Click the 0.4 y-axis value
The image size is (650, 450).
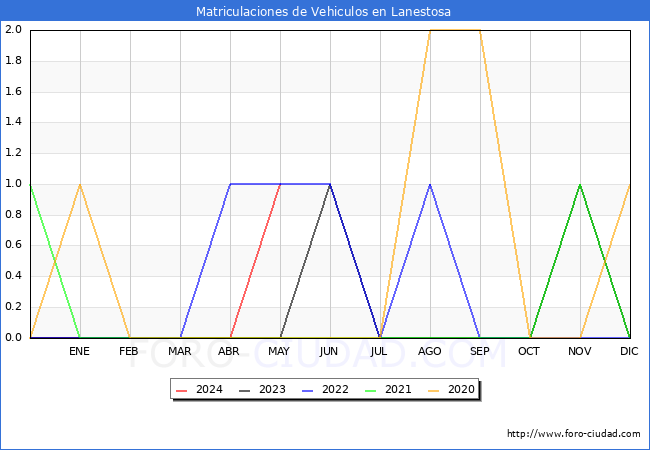[x=13, y=276]
